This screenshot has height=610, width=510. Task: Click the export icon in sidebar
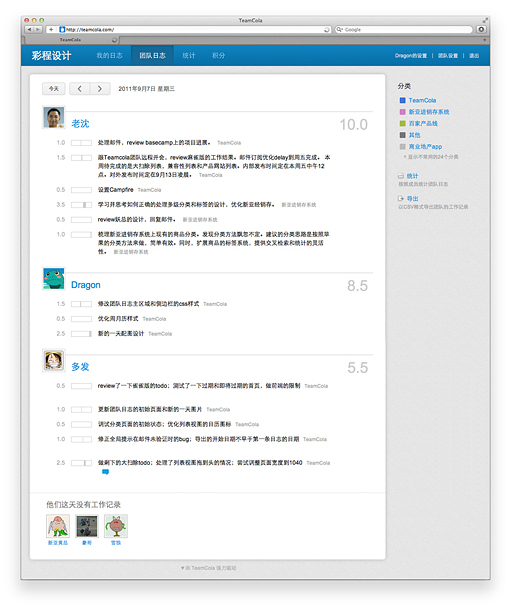401,198
